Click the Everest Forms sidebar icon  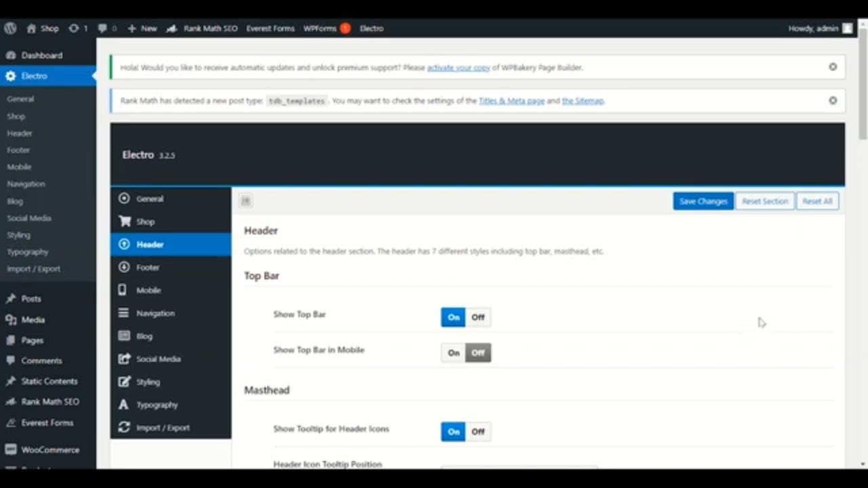(10, 423)
